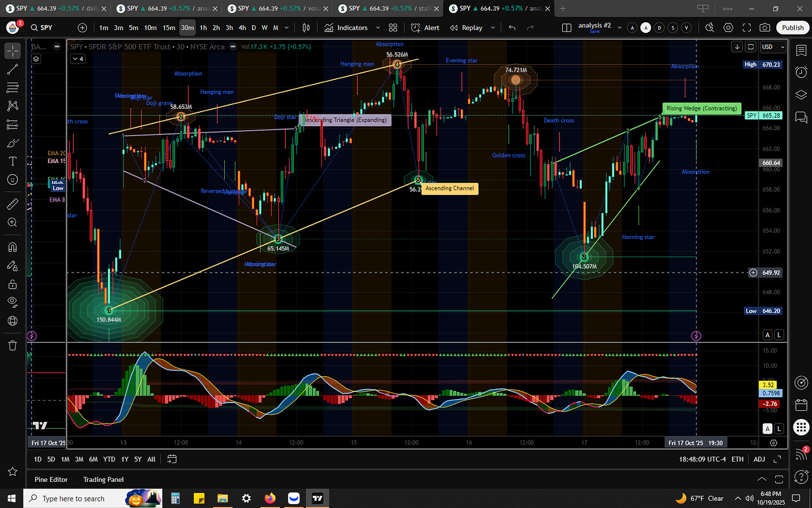Toggle ETH extended hours session

[737, 459]
